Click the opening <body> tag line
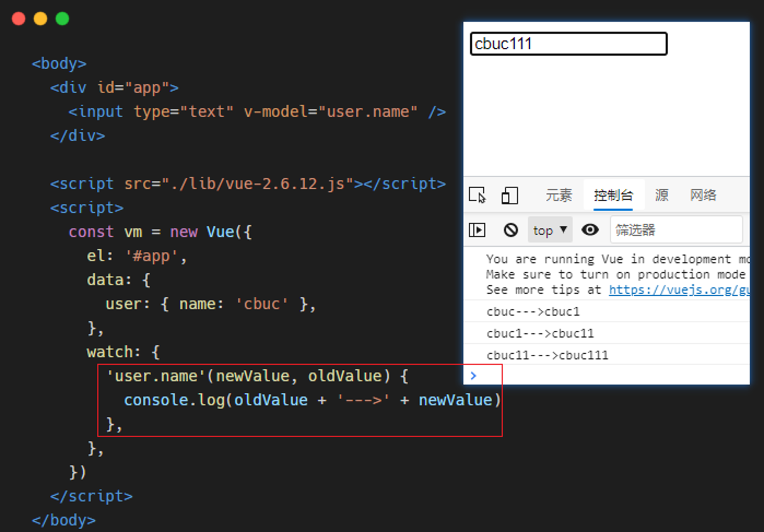Screen dimensions: 764x532 click(x=59, y=64)
